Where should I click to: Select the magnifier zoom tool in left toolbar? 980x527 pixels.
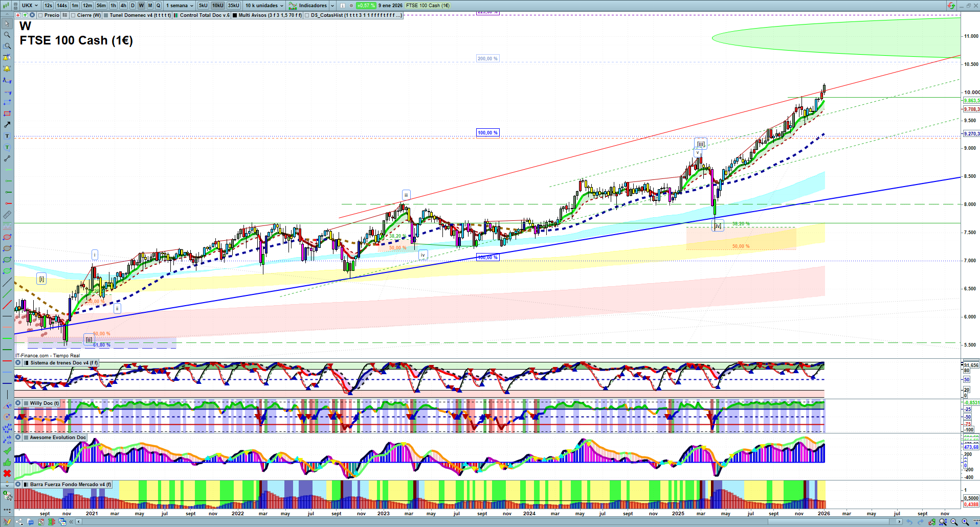(7, 35)
